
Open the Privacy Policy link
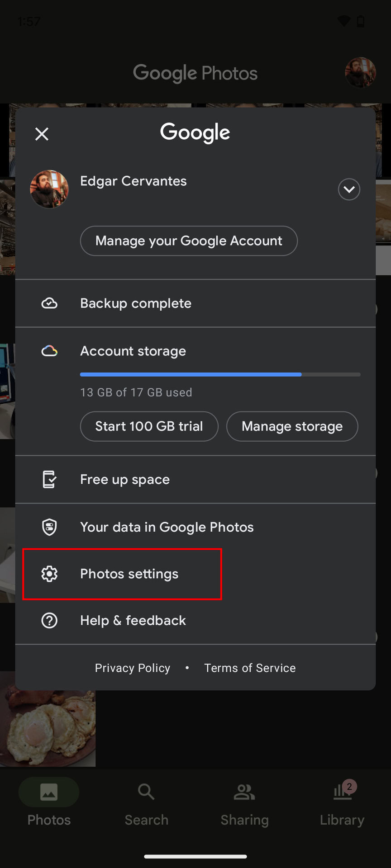click(x=133, y=668)
